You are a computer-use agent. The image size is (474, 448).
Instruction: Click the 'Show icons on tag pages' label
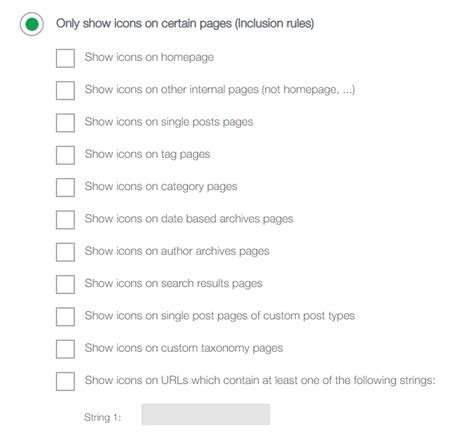[x=147, y=154]
